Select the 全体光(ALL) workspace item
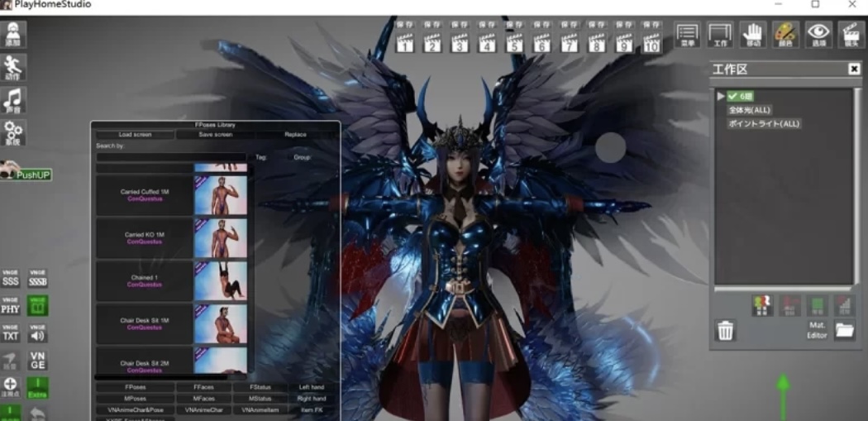Viewport: 868px width, 421px height. pos(750,110)
